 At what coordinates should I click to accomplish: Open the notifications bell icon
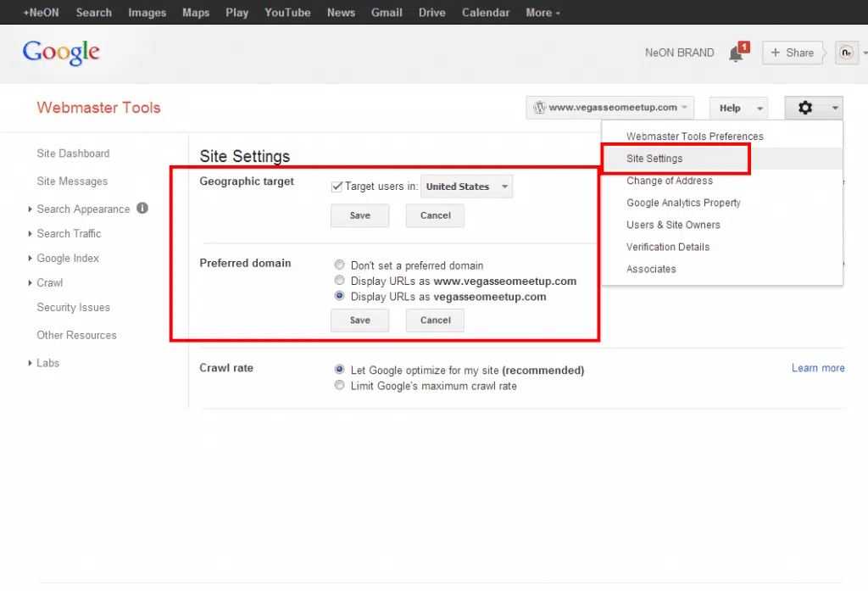[737, 53]
